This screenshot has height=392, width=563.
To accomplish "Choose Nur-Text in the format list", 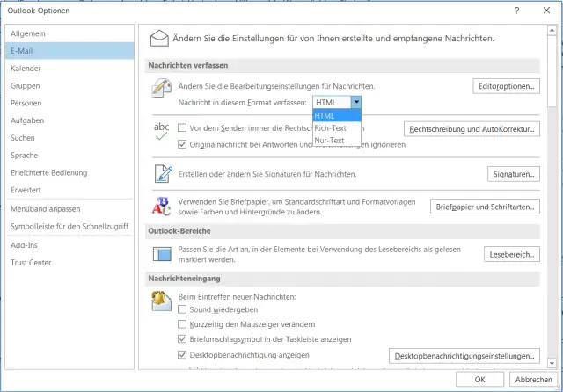I will pos(337,141).
